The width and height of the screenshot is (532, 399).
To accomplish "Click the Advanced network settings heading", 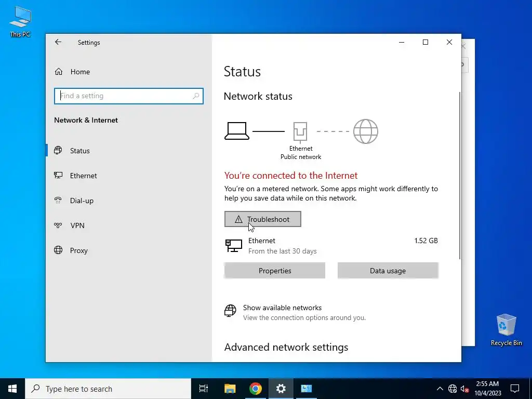I will [x=286, y=347].
